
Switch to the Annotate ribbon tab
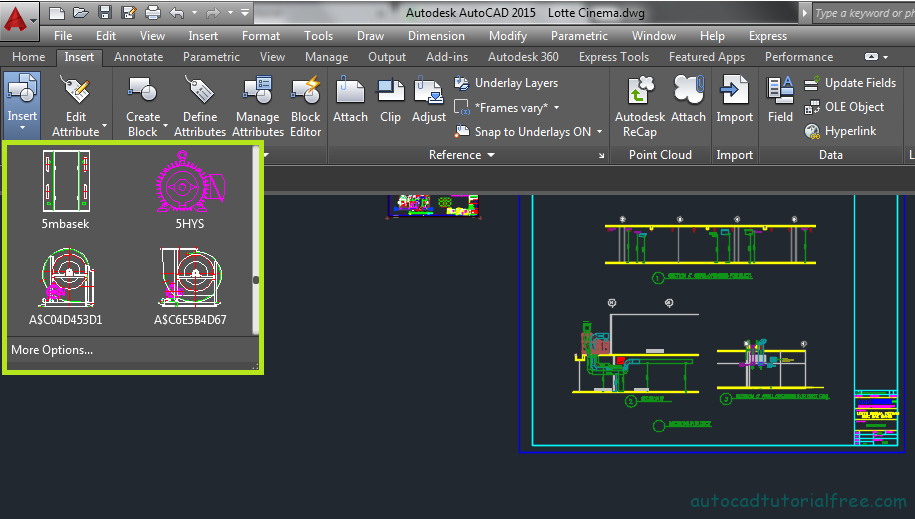pos(138,57)
